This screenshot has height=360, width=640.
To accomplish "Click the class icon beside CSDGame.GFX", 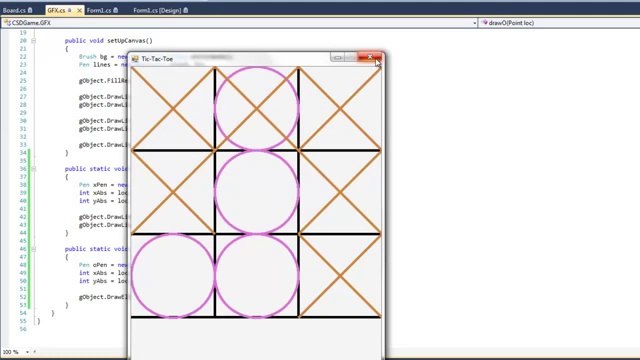I will click(7, 23).
